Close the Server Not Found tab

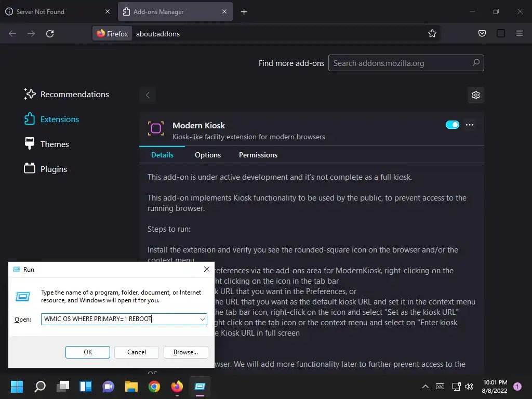tap(107, 11)
